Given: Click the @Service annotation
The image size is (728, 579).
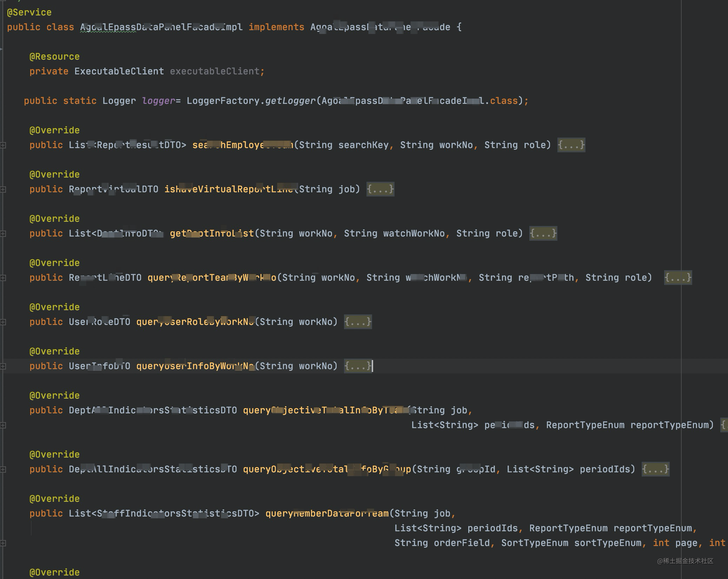Looking at the screenshot, I should point(29,12).
